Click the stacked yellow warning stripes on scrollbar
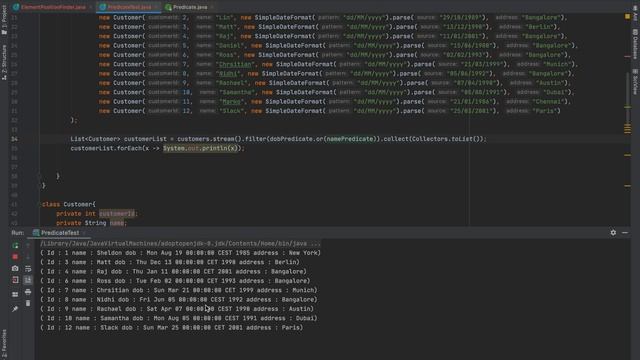Image resolution: width=640 pixels, height=360 pixels. pyautogui.click(x=628, y=129)
